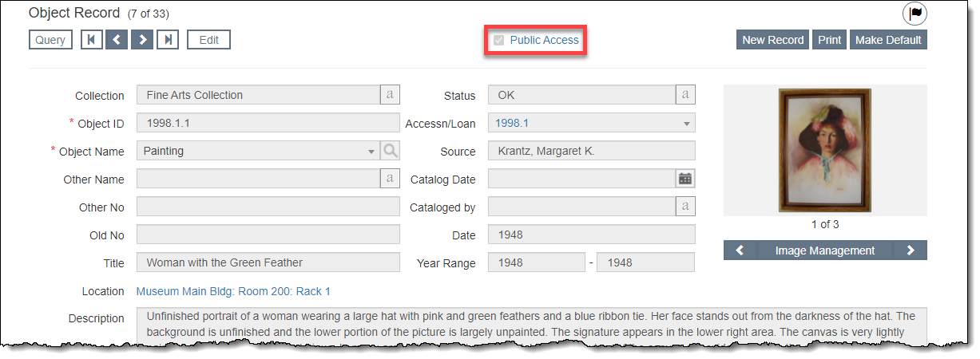
Task: Expand the Accessn/Loan dropdown
Action: [x=686, y=124]
